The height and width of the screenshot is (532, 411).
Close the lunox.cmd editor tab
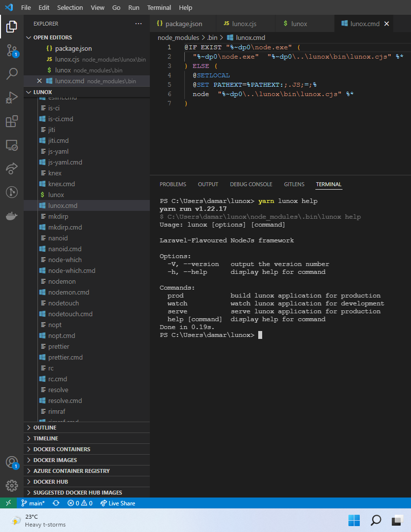386,24
